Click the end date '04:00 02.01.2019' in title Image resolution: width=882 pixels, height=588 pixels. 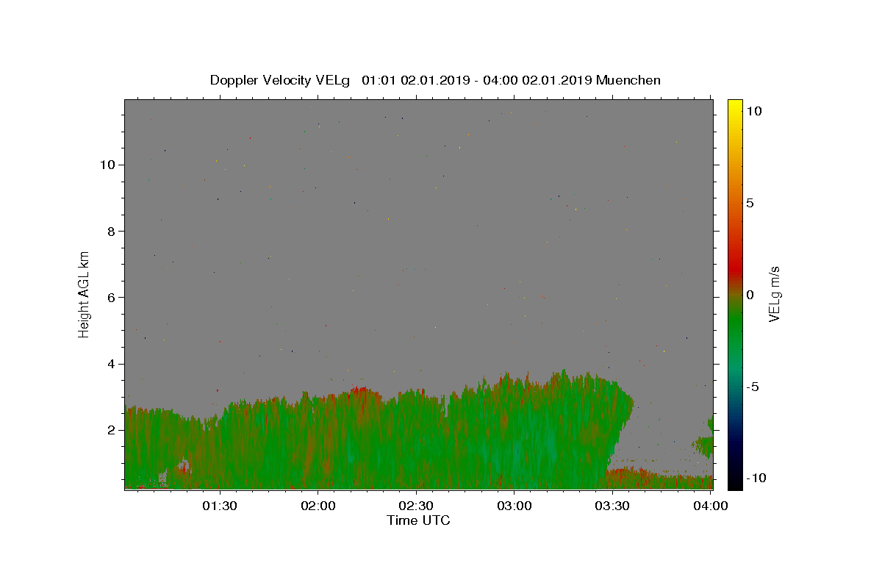point(538,80)
